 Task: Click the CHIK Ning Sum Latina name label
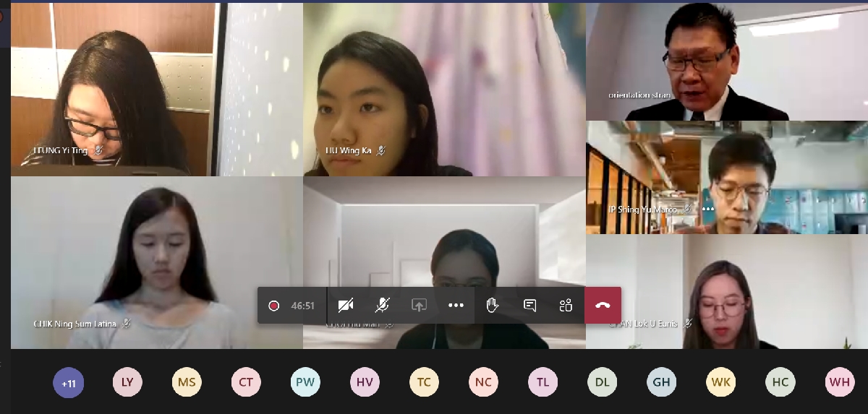point(75,324)
